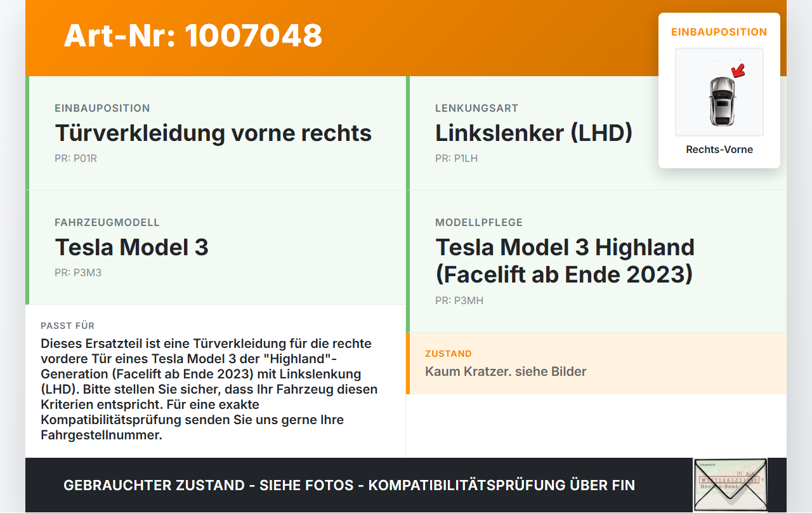Viewport: 812px width, 513px height.
Task: Click the 'ZUSTAND' label
Action: click(449, 354)
